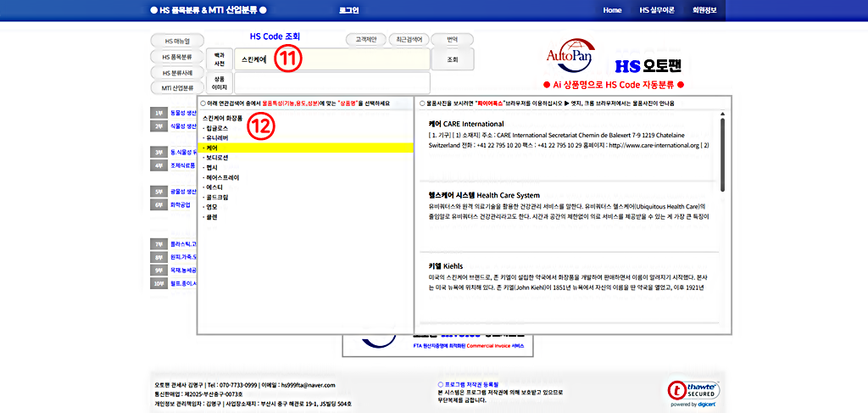Open the 키엘 Kiehls result
The image size is (868, 413).
tap(445, 265)
